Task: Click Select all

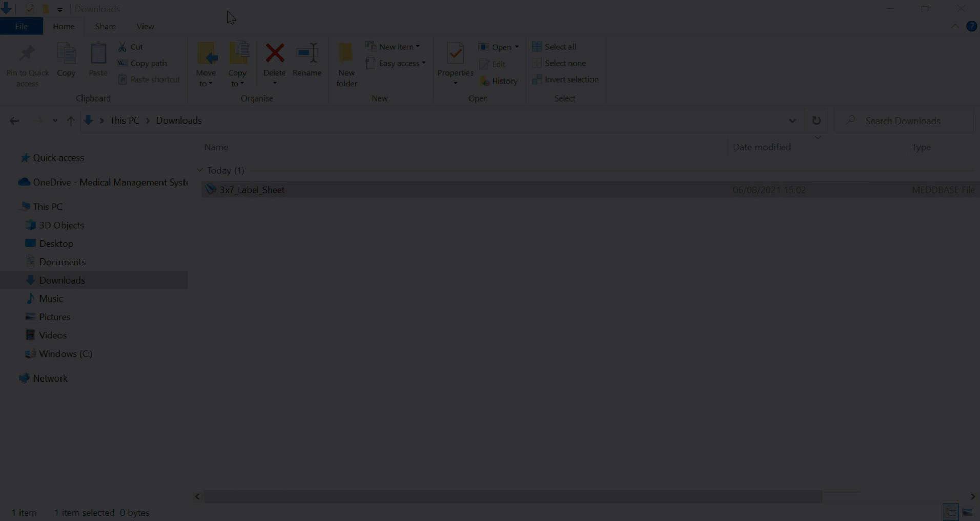Action: click(x=554, y=47)
